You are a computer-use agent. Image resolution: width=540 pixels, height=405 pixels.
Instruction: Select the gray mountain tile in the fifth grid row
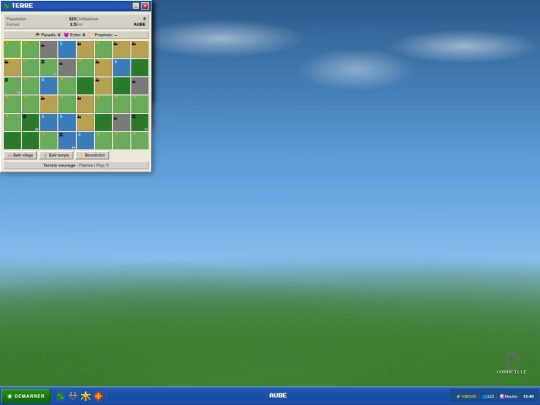click(x=122, y=122)
